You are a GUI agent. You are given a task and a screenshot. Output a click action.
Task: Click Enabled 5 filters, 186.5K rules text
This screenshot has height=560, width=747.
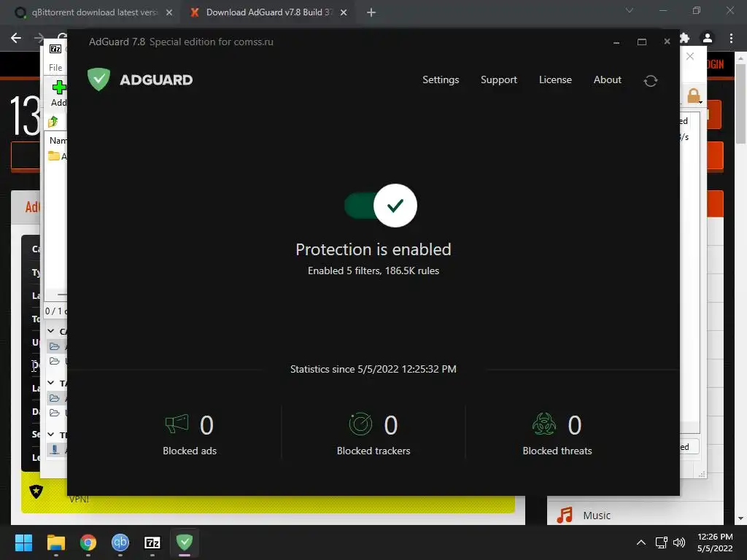pyautogui.click(x=373, y=271)
